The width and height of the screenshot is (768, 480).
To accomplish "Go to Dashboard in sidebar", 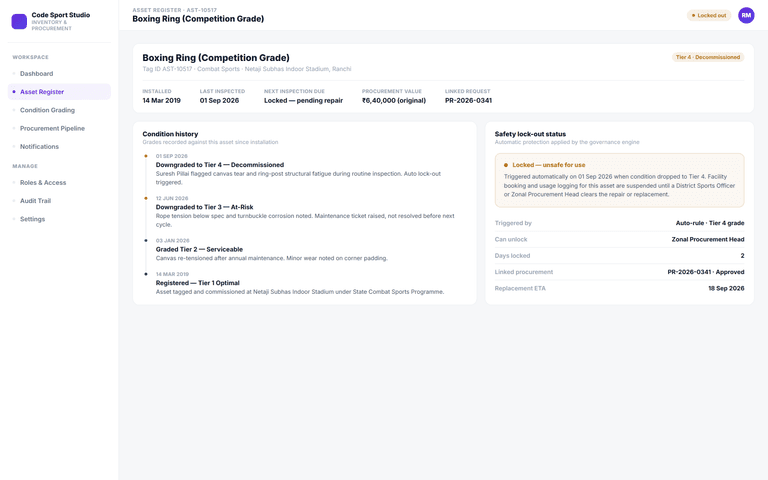I will [59, 73].
